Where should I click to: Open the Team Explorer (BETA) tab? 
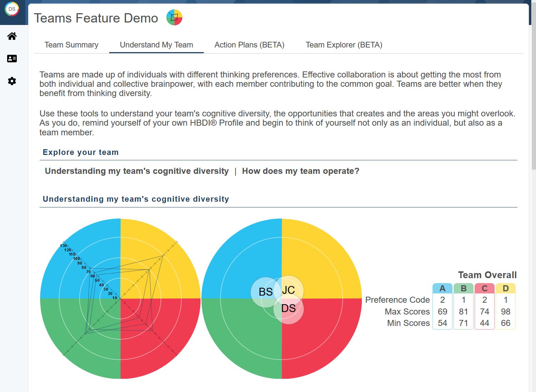coord(344,45)
